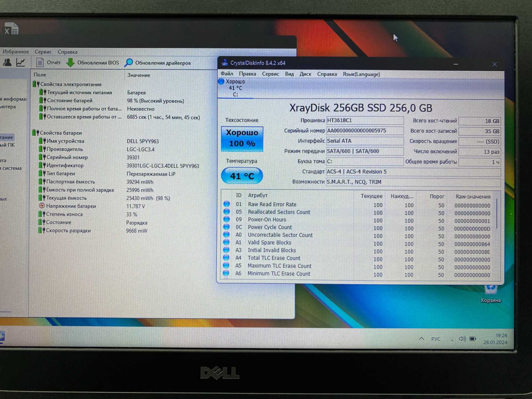Viewport: 532px width, 399px height.
Task: Open the Язык(Language) menu
Action: (x=361, y=74)
